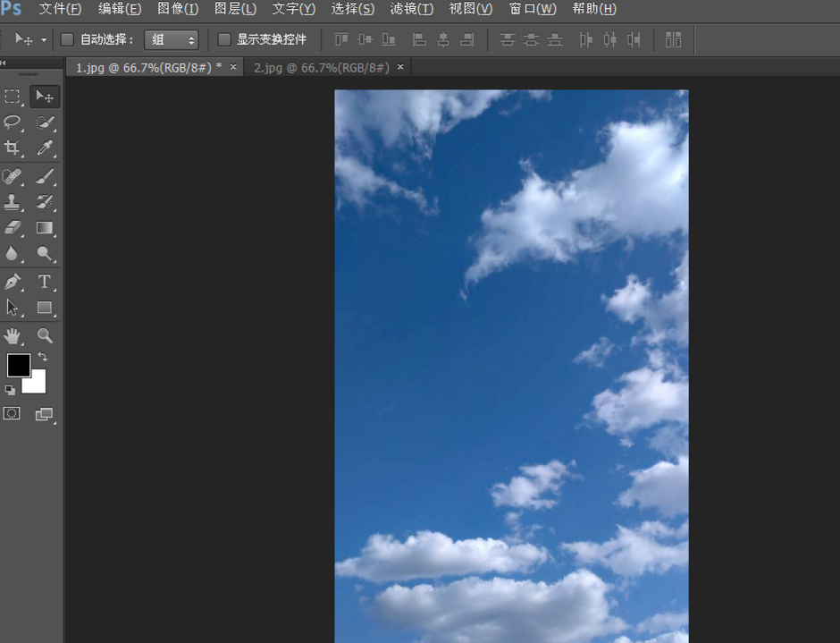The height and width of the screenshot is (643, 840).
Task: Expand the collapsed toolbox panel arrows
Action: click(x=4, y=63)
